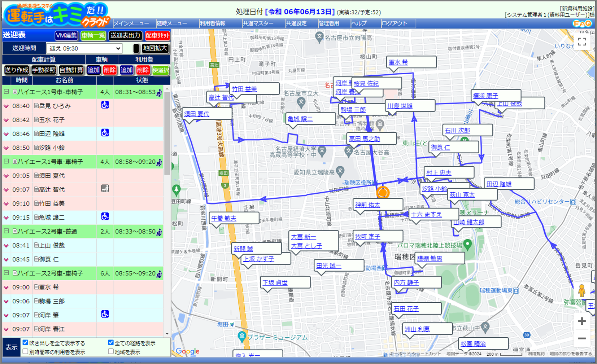
Task: Open 共通設定 menu
Action: pos(301,23)
